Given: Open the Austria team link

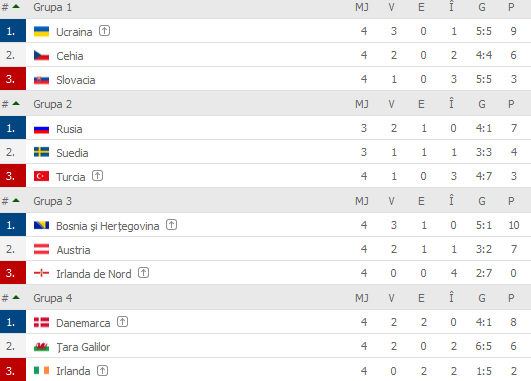Looking at the screenshot, I should click(73, 250).
